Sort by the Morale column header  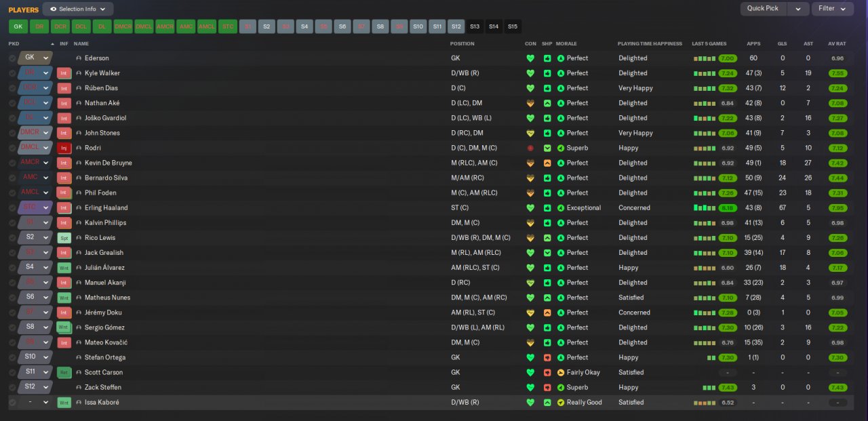[566, 43]
